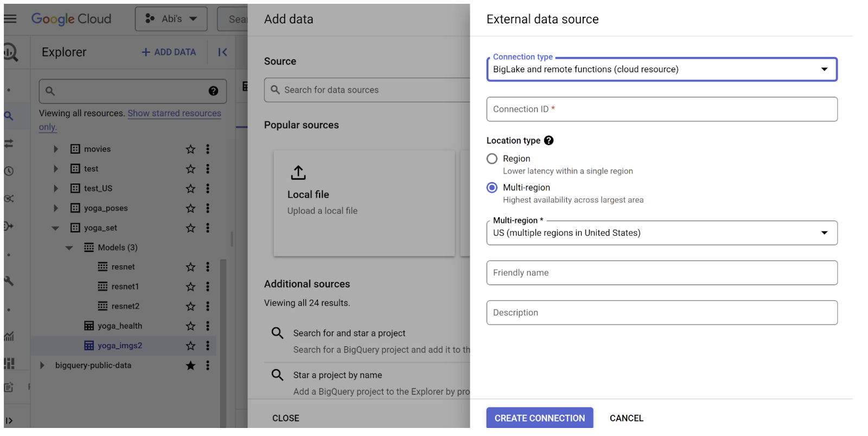Collapse the yoga_set dataset
The width and height of the screenshot is (868, 436).
[55, 228]
